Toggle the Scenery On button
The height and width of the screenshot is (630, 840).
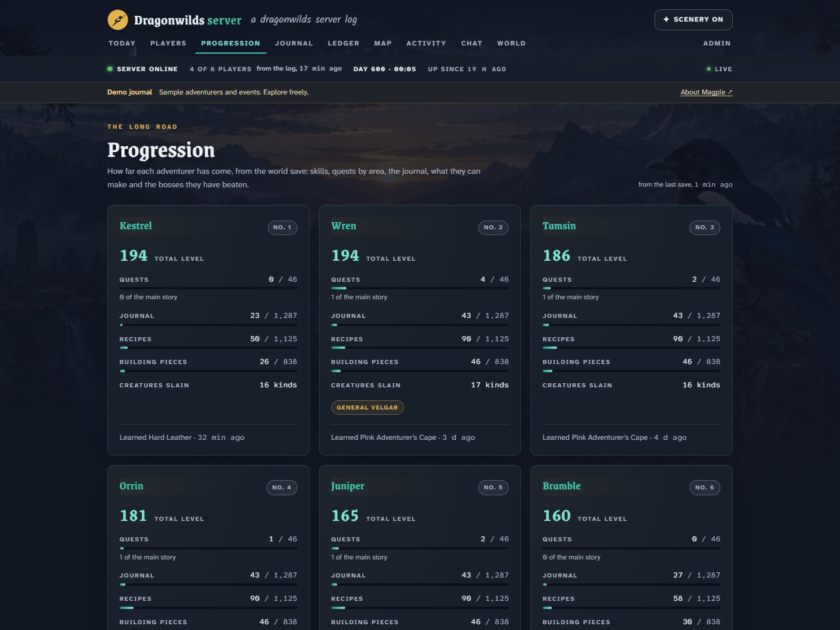tap(693, 20)
